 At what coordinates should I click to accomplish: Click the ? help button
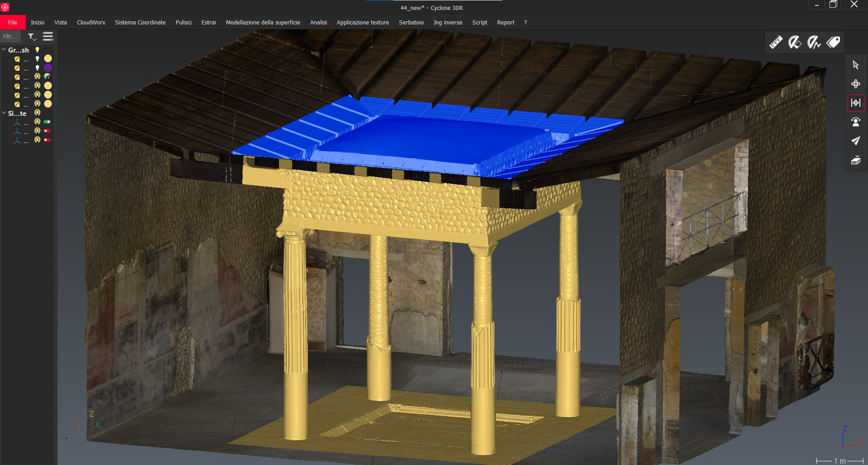tap(525, 22)
